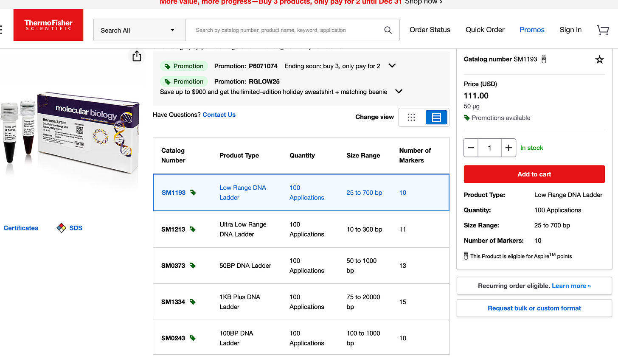Click promotion tag icon next to SM1334
Image resolution: width=618 pixels, height=364 pixels.
pyautogui.click(x=193, y=302)
